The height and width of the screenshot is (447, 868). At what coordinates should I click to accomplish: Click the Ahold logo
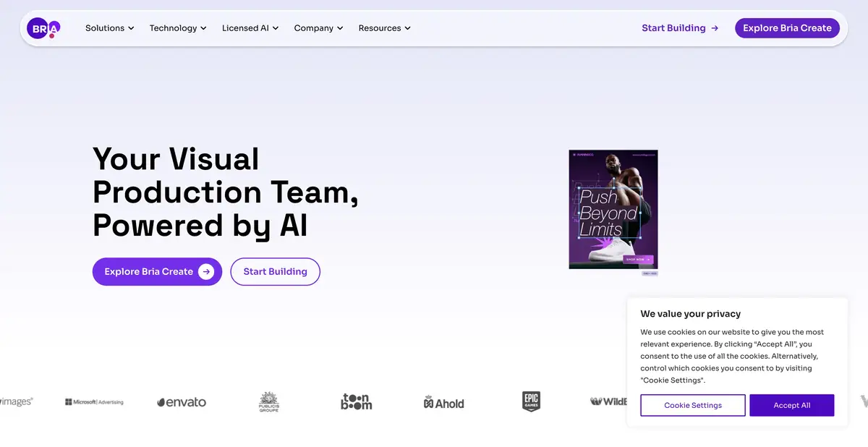click(443, 402)
